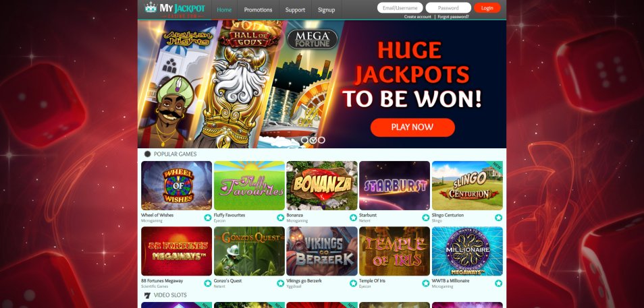
Task: Click the Play Now banner button
Action: point(412,127)
